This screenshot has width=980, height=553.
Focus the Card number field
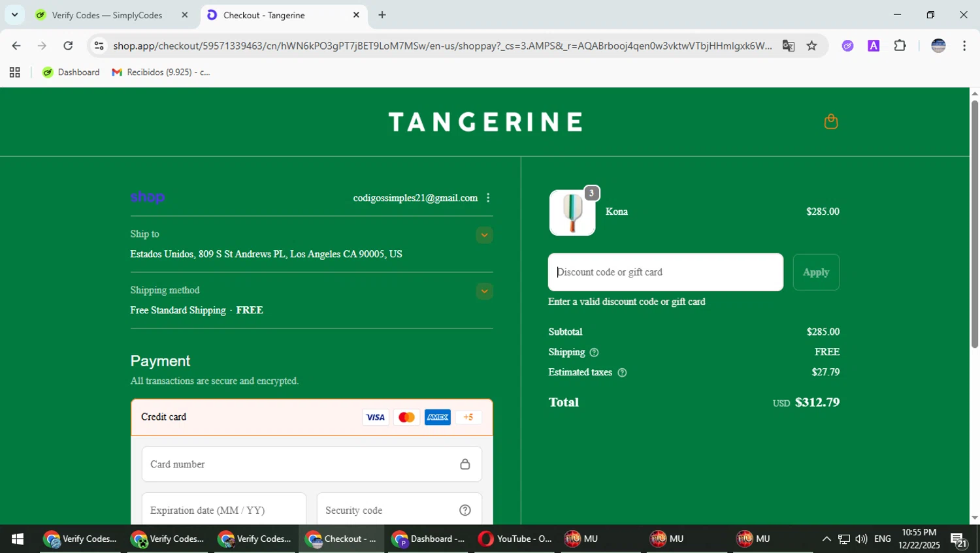[x=312, y=464]
